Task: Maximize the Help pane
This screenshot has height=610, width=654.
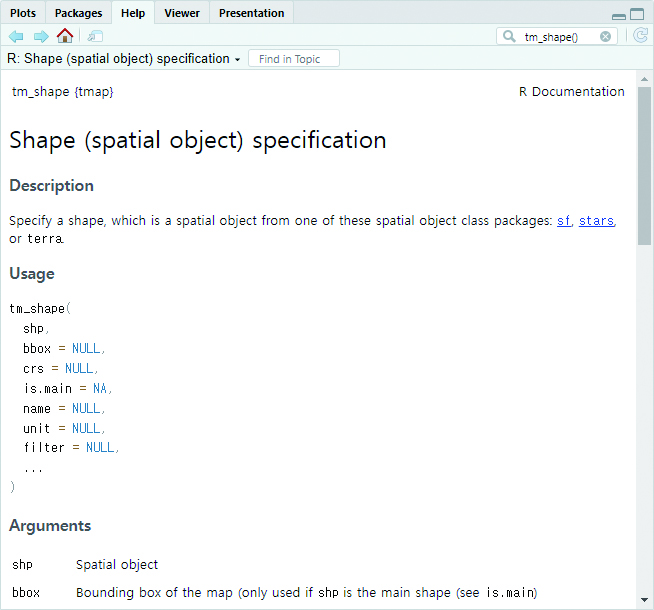Action: [x=637, y=14]
